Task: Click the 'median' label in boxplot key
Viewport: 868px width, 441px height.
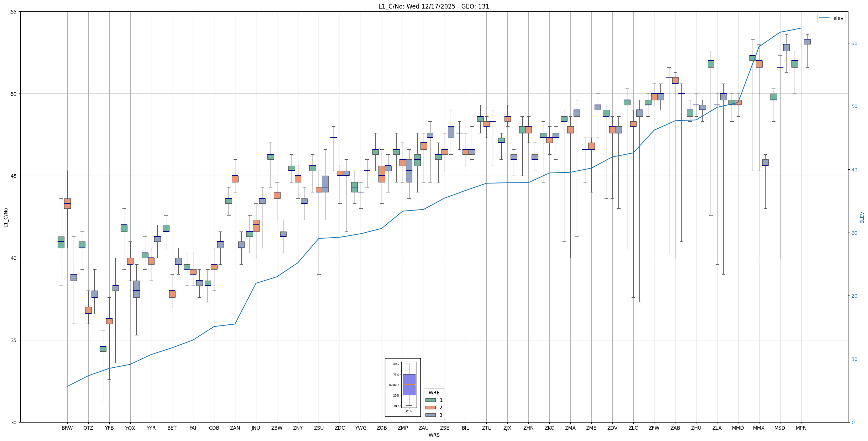Action: (394, 385)
